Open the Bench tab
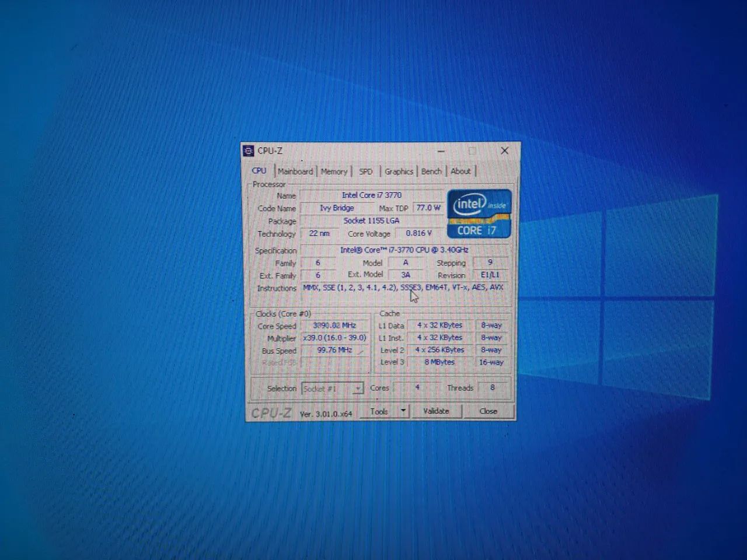 (x=431, y=171)
